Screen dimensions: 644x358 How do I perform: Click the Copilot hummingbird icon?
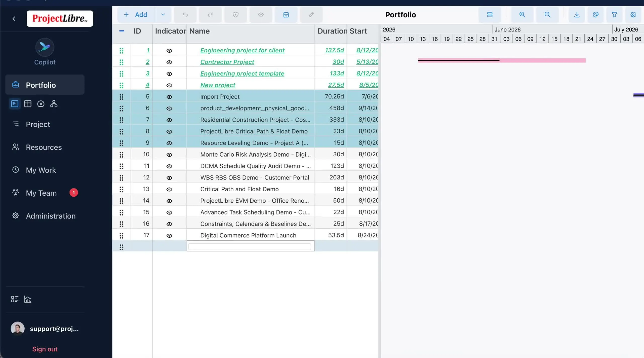[x=45, y=47]
